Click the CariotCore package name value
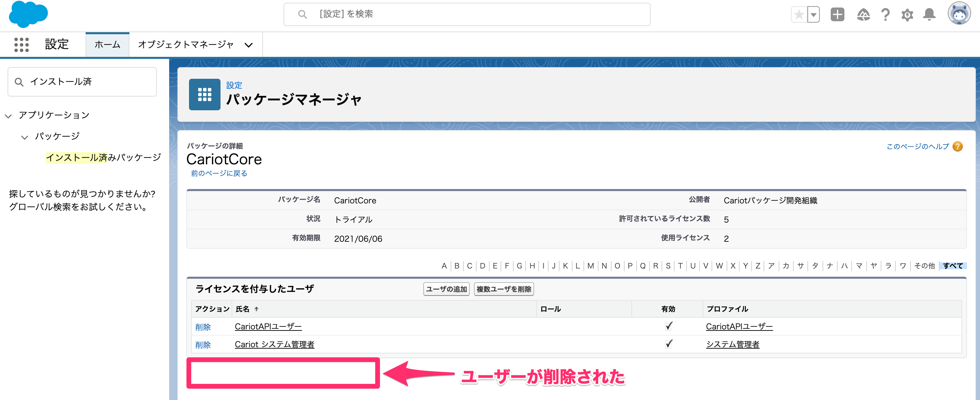980x400 pixels. (355, 201)
